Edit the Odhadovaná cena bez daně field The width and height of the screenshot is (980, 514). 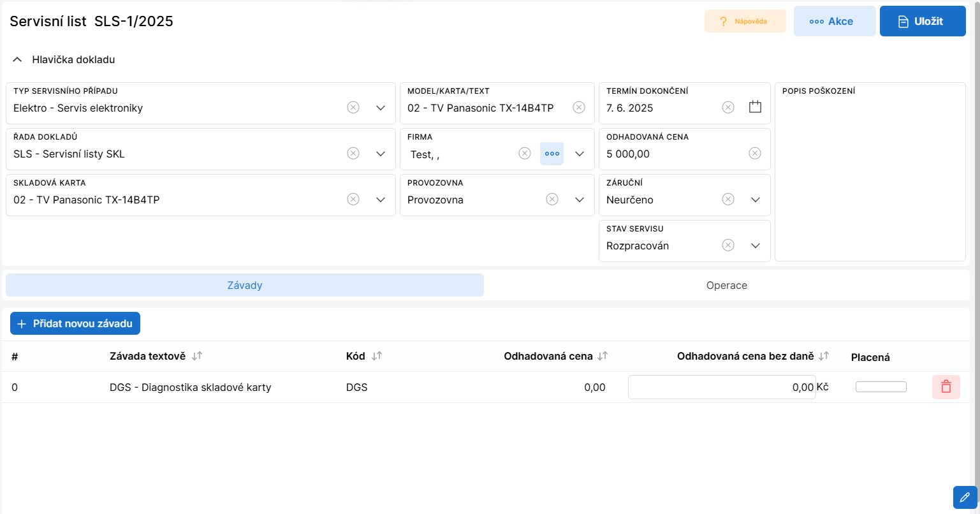pos(722,387)
